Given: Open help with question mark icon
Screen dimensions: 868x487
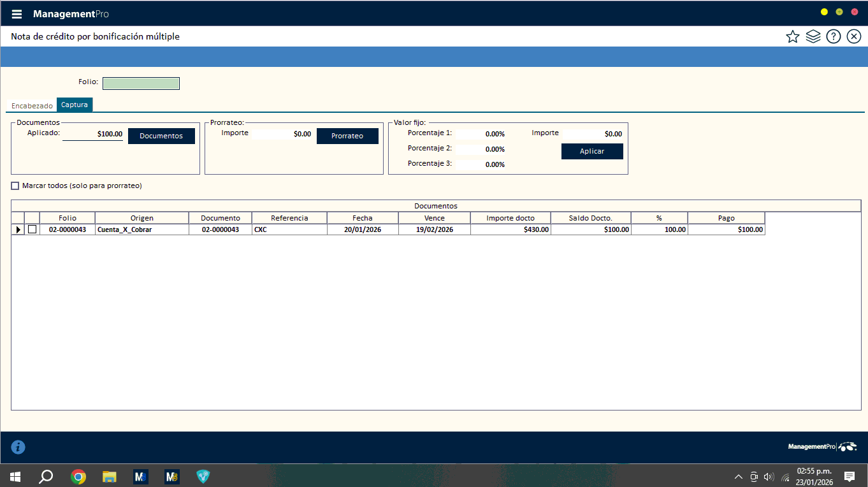Looking at the screenshot, I should click(x=833, y=36).
